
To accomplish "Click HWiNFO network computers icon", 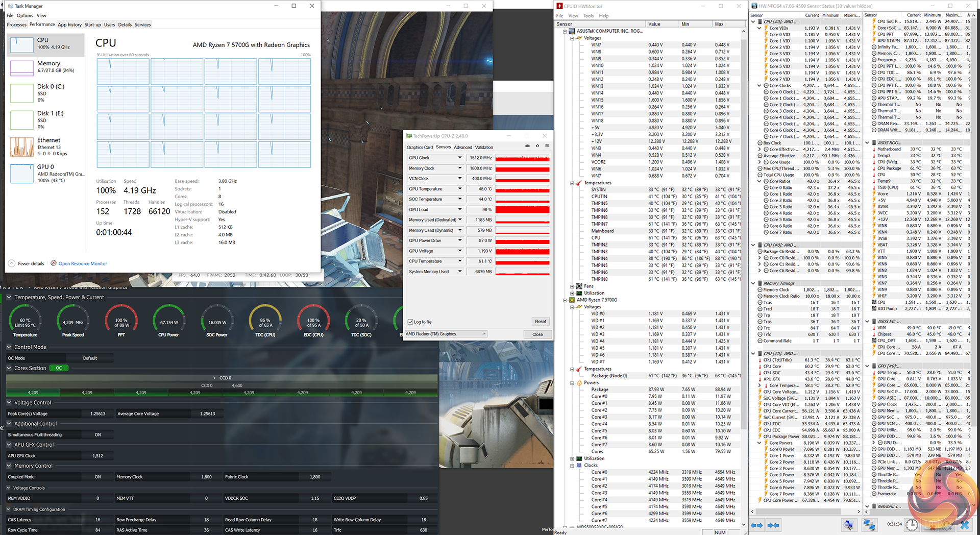I will [869, 525].
